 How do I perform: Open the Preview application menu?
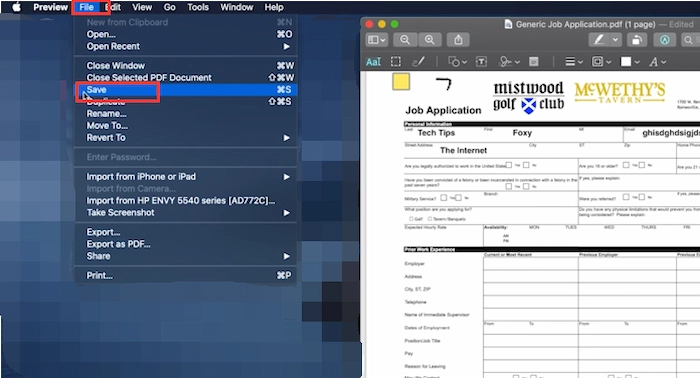point(50,7)
